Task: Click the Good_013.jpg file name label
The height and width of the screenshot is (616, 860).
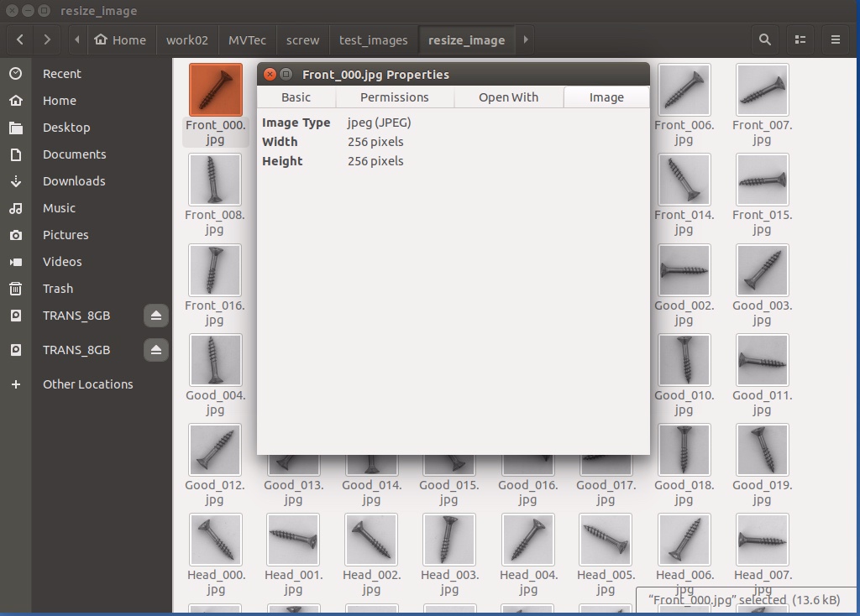Action: coord(293,492)
